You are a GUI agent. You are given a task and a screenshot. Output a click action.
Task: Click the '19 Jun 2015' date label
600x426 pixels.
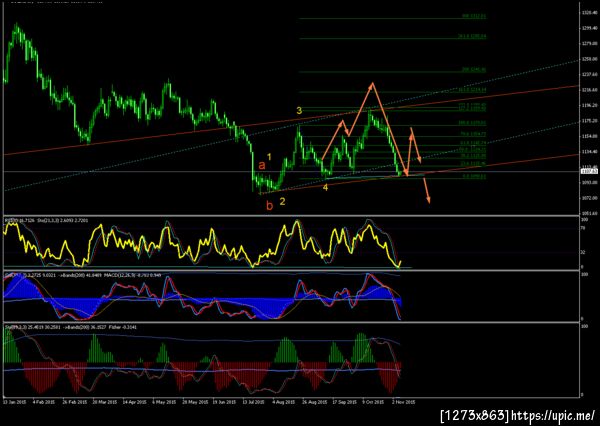pyautogui.click(x=224, y=402)
